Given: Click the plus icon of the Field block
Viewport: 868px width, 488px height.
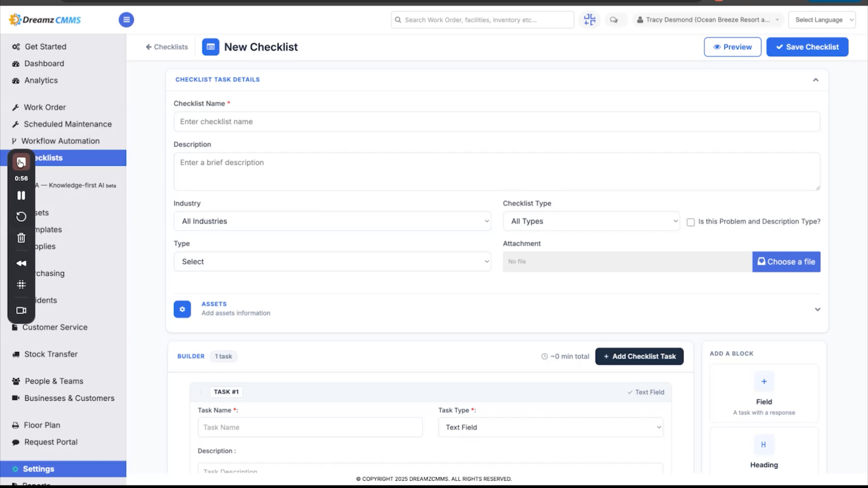Looking at the screenshot, I should point(764,381).
